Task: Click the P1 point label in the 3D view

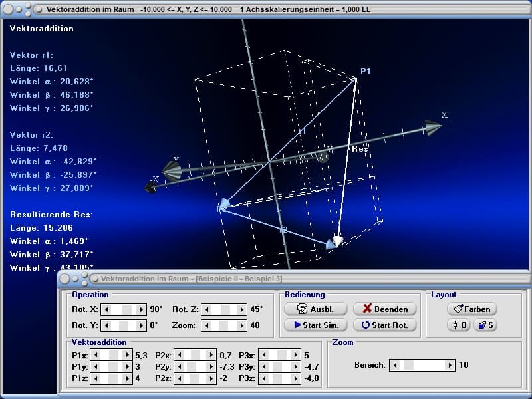Action: pos(365,72)
